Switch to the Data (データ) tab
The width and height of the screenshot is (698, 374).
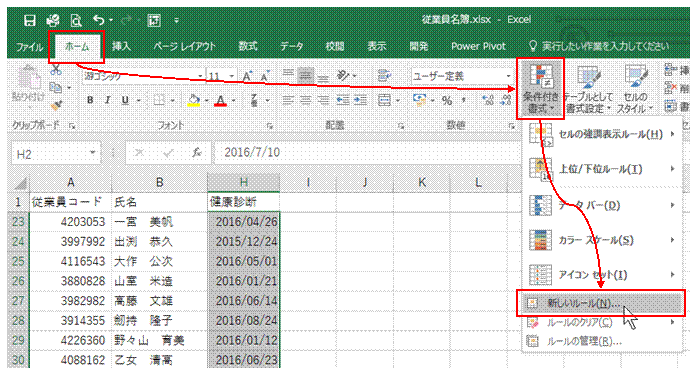click(x=292, y=46)
